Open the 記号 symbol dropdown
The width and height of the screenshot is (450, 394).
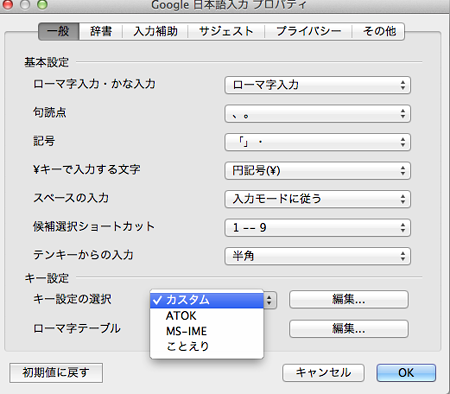pos(317,142)
